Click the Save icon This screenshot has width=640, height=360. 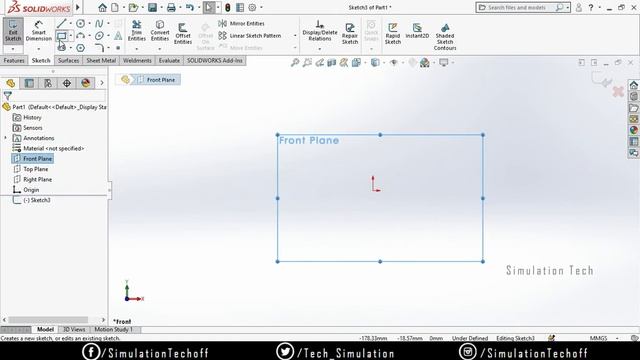[x=153, y=7]
